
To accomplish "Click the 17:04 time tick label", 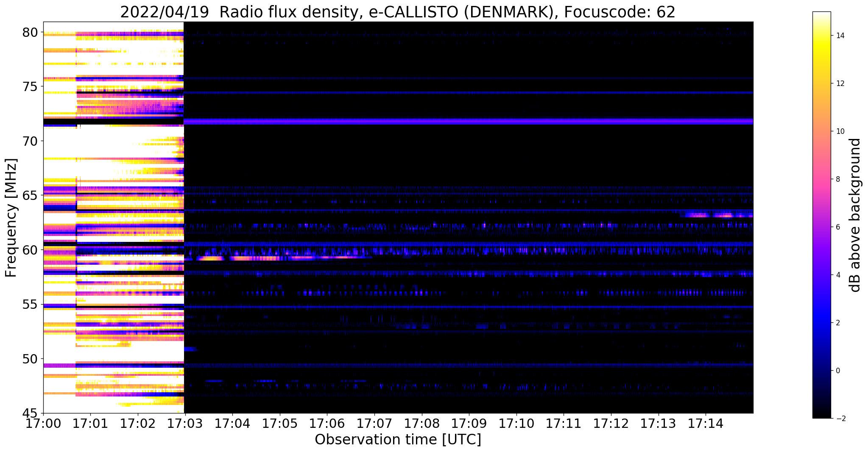I will coord(232,423).
